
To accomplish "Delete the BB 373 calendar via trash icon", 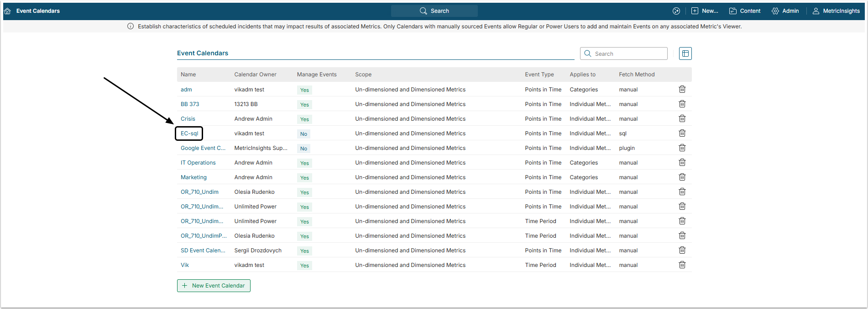I will (682, 104).
